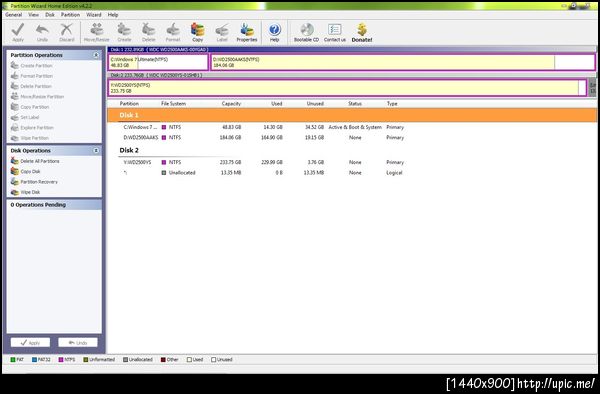The width and height of the screenshot is (600, 394).
Task: Open the View menu
Action: pyautogui.click(x=33, y=15)
